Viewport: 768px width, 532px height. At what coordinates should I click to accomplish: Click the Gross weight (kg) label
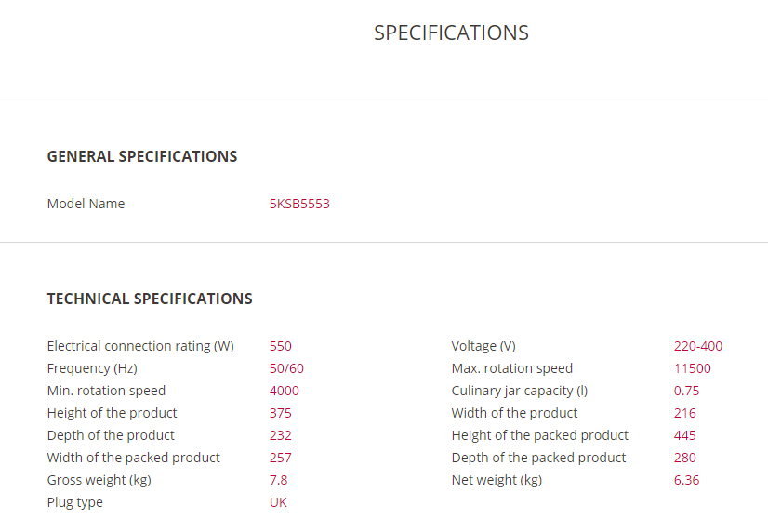pyautogui.click(x=99, y=480)
